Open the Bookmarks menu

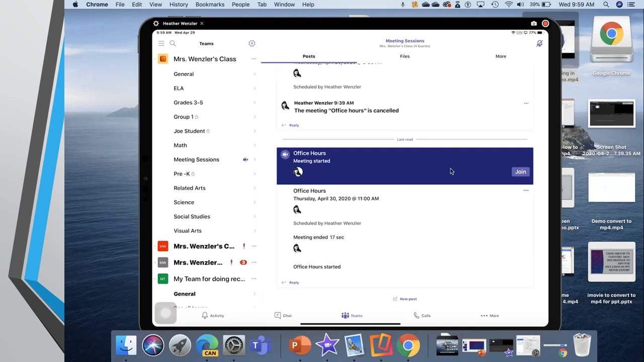[210, 5]
